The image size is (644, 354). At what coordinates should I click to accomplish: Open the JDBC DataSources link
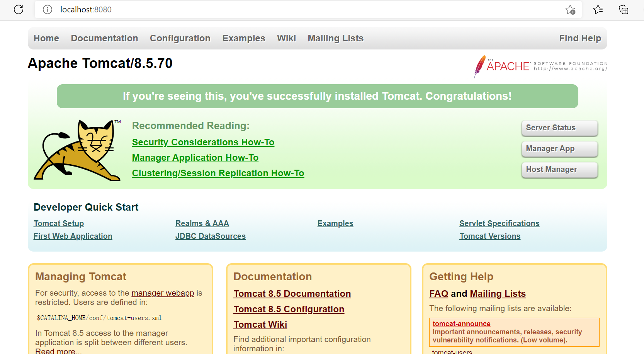click(x=211, y=236)
